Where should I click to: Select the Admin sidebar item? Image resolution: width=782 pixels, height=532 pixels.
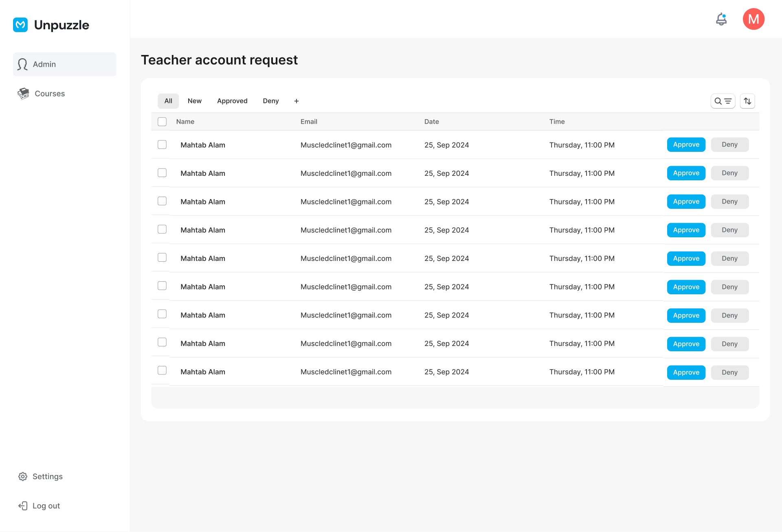coord(64,64)
